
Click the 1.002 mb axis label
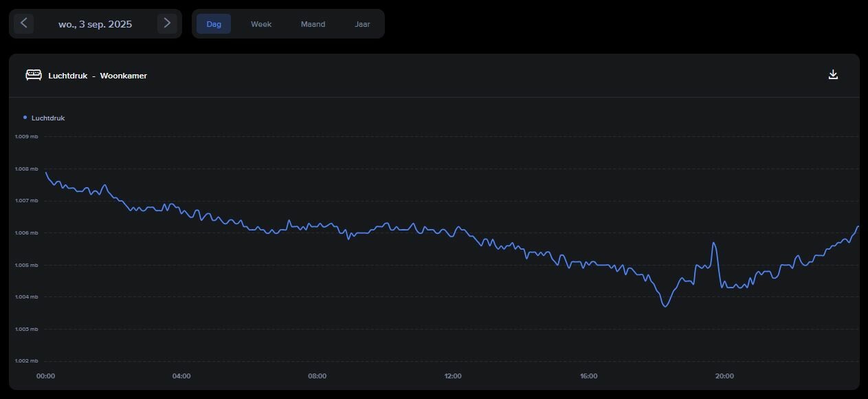pyautogui.click(x=27, y=361)
